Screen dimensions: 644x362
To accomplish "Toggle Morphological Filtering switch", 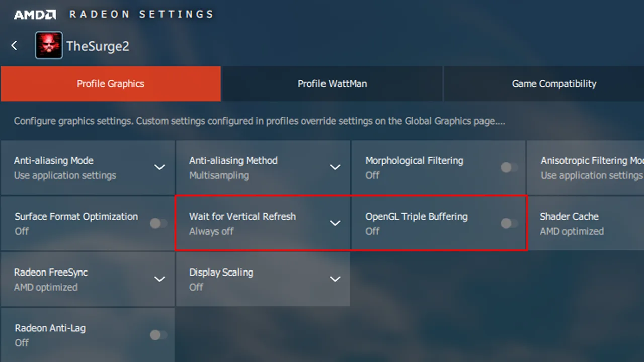I will click(509, 167).
